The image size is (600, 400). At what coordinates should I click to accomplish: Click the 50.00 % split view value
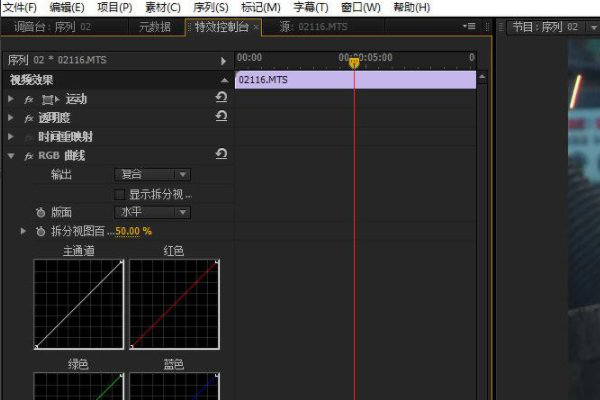[x=133, y=231]
